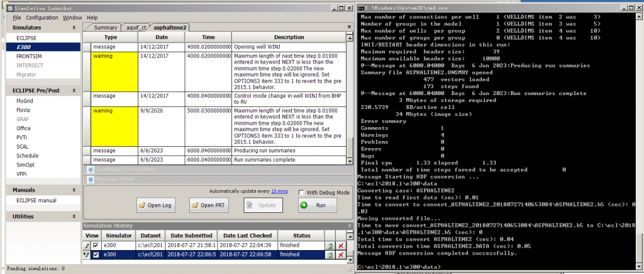This screenshot has height=274, width=644.
Task: Select the warning cell dated 9/9/2020
Action: 115,127
